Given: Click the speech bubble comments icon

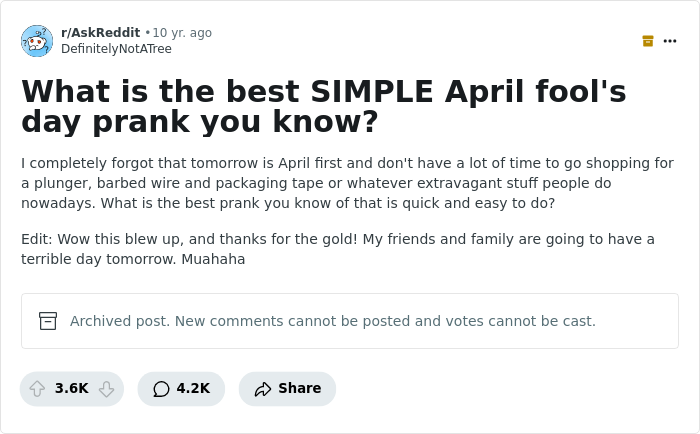Looking at the screenshot, I should pos(161,389).
